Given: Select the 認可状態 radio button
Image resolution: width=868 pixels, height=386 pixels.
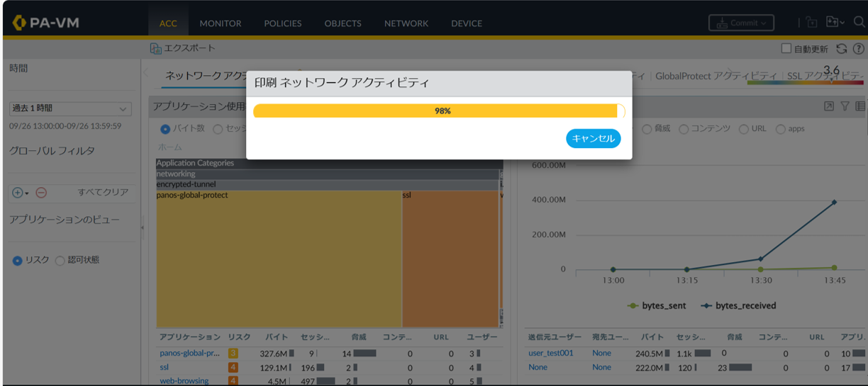Looking at the screenshot, I should pyautogui.click(x=60, y=261).
